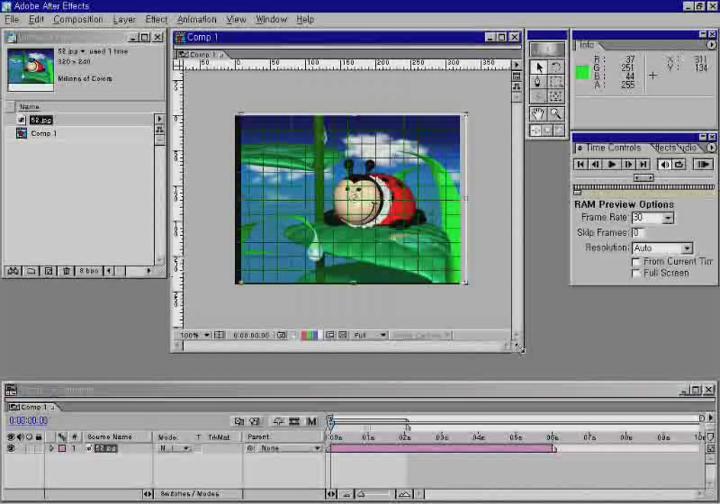Select the Hand tool
The image size is (720, 504).
pyautogui.click(x=539, y=113)
